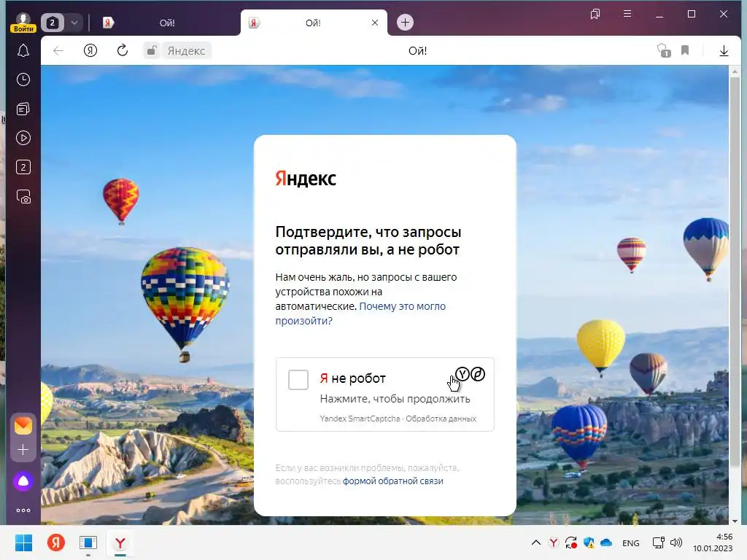Open a new tab with plus button
Image resolution: width=747 pixels, height=560 pixels.
pos(405,22)
